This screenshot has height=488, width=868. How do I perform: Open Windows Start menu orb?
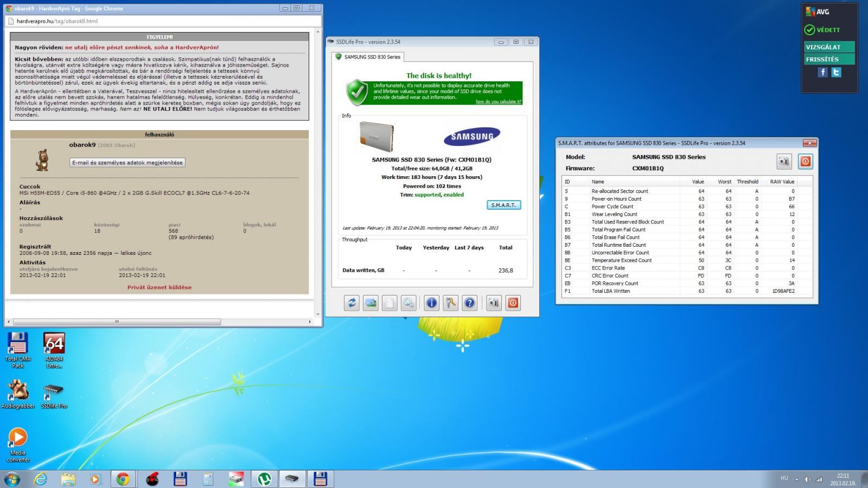(x=12, y=479)
